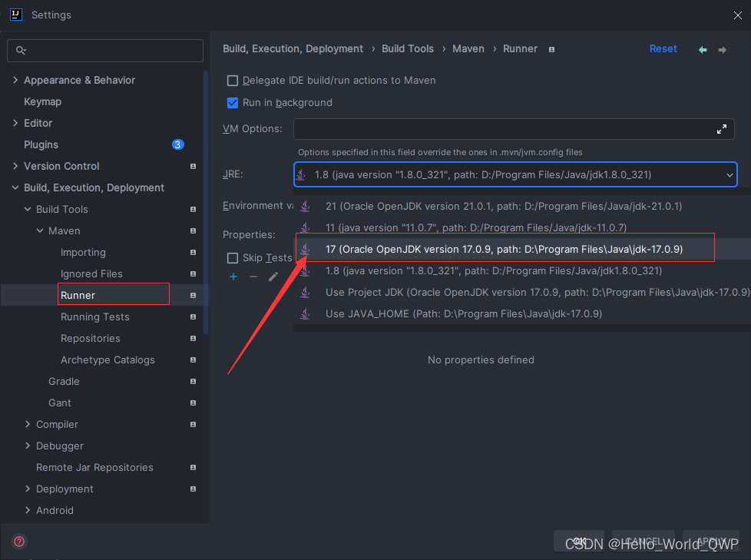Click the Java icon beside JDK 17 entry

click(x=303, y=249)
